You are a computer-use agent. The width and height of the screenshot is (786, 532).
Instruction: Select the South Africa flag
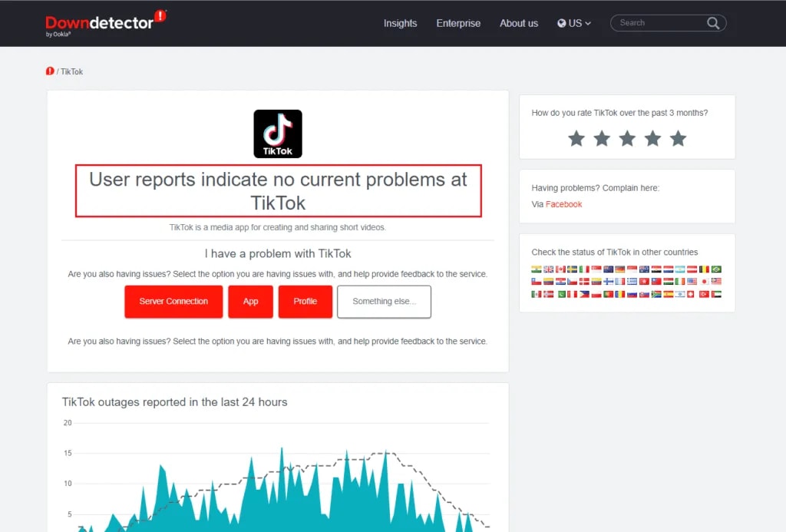point(656,294)
